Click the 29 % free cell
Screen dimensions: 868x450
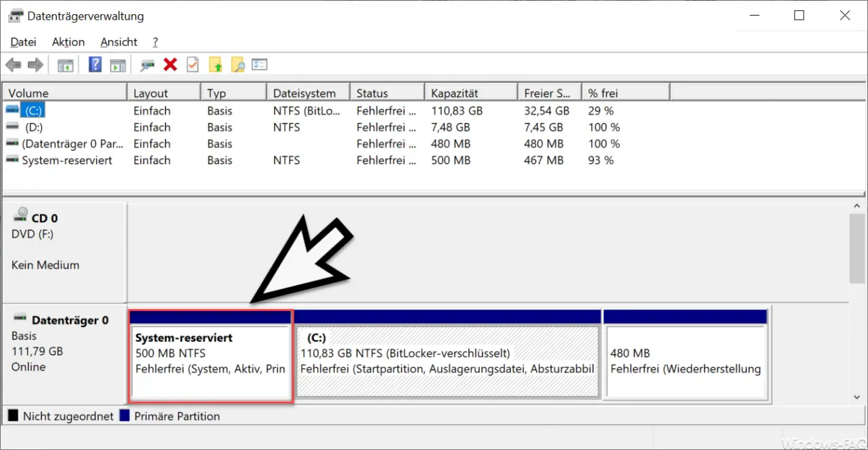[x=601, y=111]
